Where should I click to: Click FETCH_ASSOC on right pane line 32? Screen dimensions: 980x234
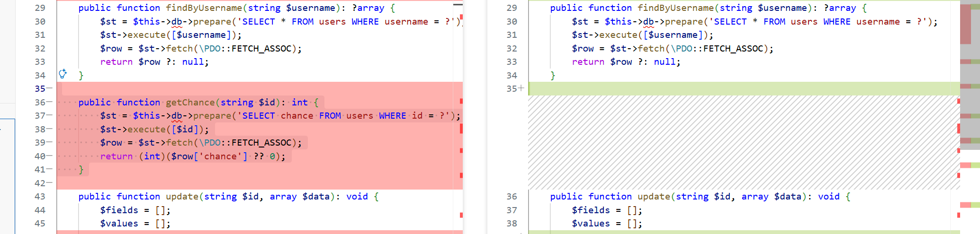(733, 49)
